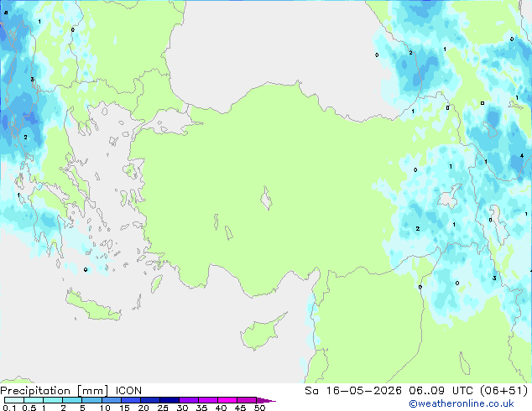Click the "5" legend scale label
The width and height of the screenshot is (532, 411).
[82, 408]
